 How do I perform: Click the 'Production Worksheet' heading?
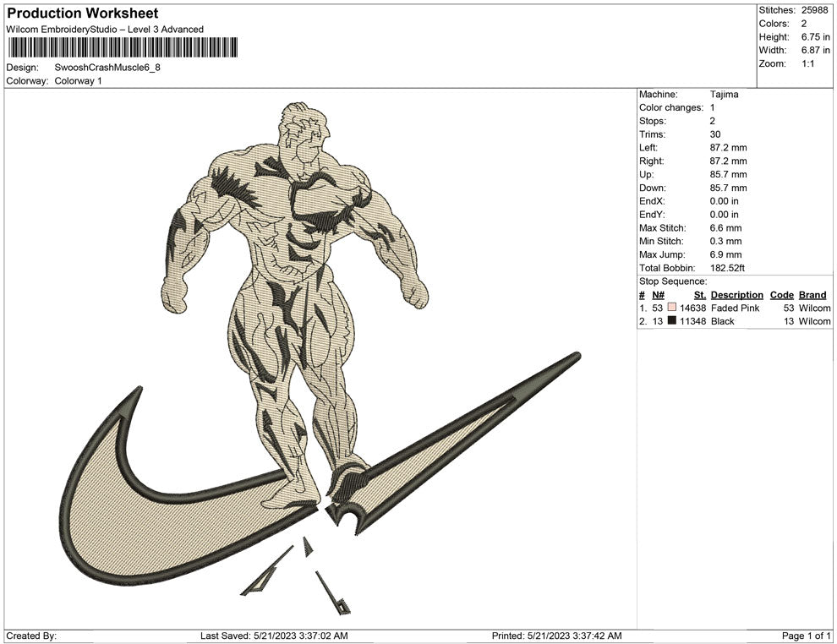pos(83,14)
